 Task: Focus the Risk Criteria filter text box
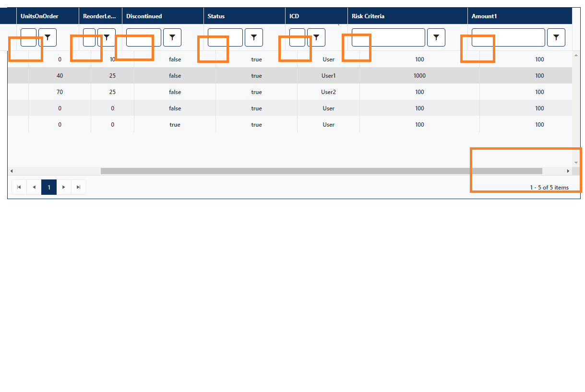tap(388, 37)
